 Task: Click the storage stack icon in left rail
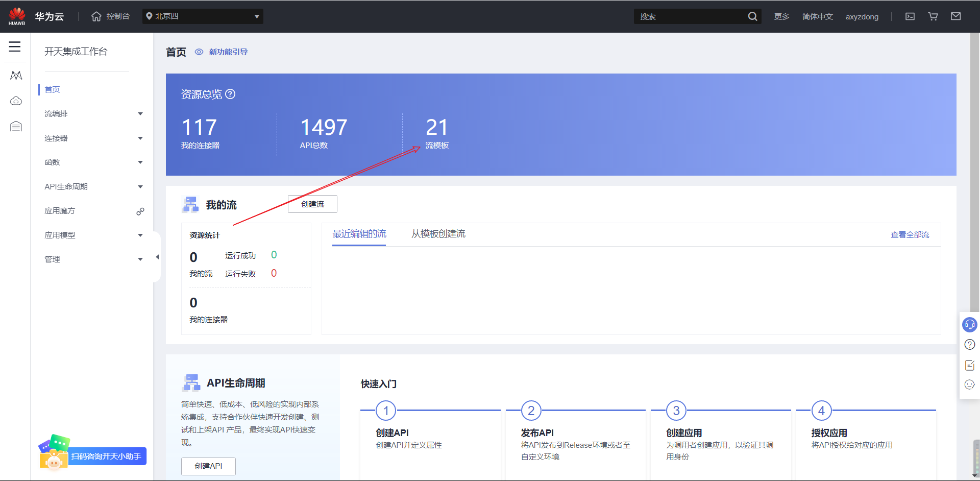point(16,126)
